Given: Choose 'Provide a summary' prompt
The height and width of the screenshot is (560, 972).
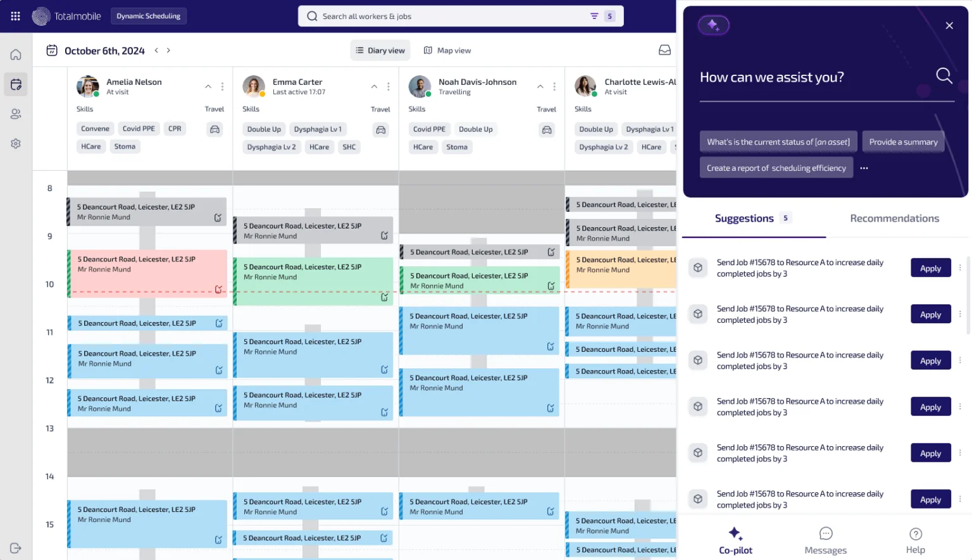Looking at the screenshot, I should click(x=903, y=142).
